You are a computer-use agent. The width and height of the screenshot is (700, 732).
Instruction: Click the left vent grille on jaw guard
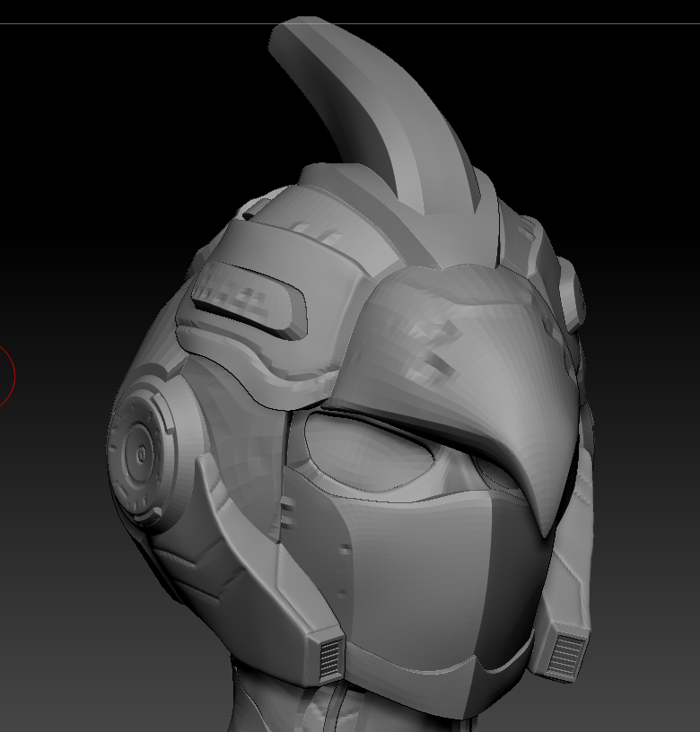coord(330,658)
